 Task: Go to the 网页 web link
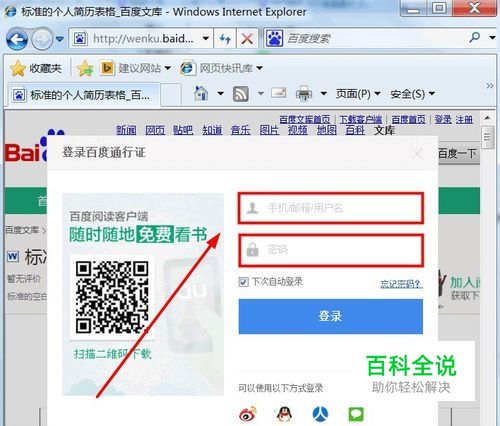[x=155, y=130]
